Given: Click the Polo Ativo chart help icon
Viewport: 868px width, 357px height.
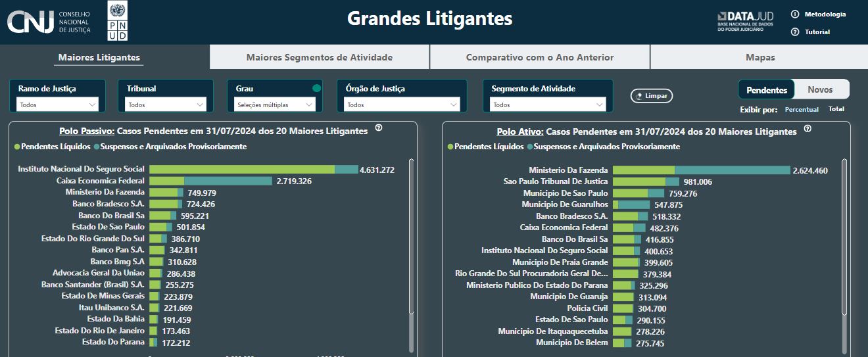Looking at the screenshot, I should 808,129.
